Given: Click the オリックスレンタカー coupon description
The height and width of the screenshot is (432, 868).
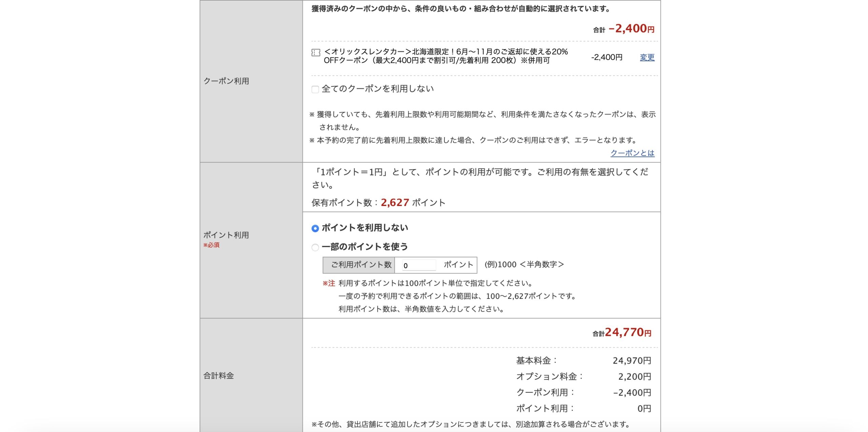Looking at the screenshot, I should [446, 56].
